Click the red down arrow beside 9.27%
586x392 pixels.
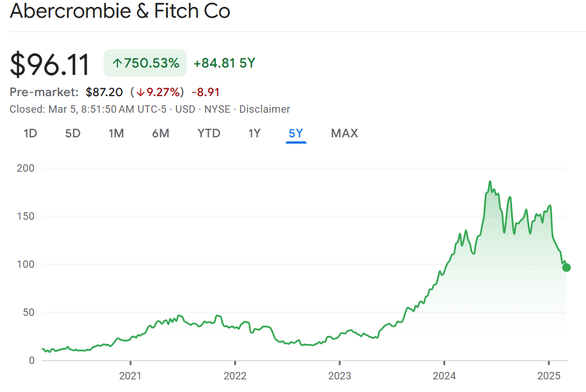coord(140,92)
